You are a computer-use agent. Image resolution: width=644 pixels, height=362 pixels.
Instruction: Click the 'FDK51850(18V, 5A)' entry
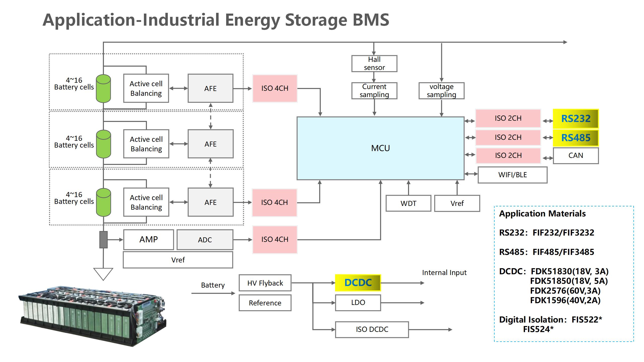(569, 281)
